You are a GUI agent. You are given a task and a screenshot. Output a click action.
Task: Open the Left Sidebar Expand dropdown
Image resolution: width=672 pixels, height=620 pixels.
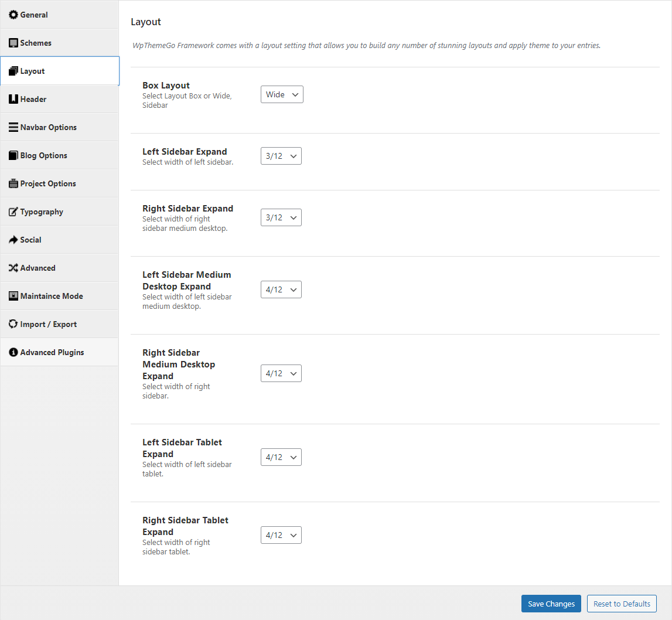tap(281, 156)
